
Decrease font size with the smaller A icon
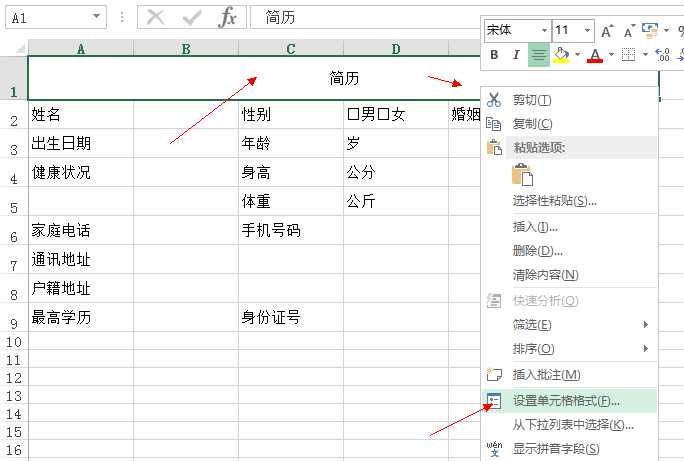point(629,31)
